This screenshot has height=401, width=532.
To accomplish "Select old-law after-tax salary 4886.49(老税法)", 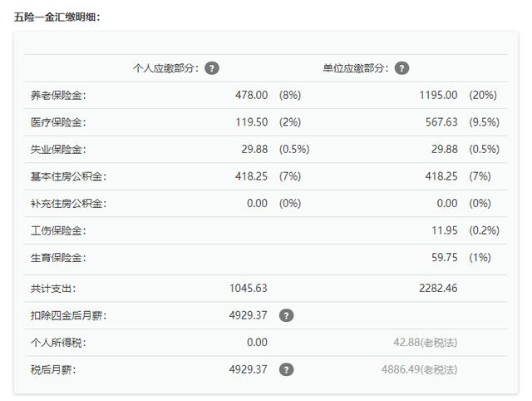I will pyautogui.click(x=419, y=369).
